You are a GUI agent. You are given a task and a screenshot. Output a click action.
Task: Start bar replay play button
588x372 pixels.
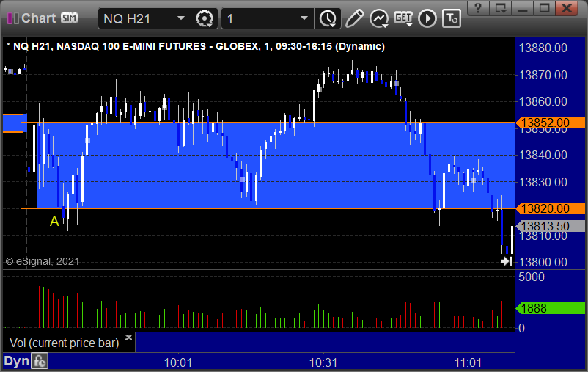tap(427, 18)
